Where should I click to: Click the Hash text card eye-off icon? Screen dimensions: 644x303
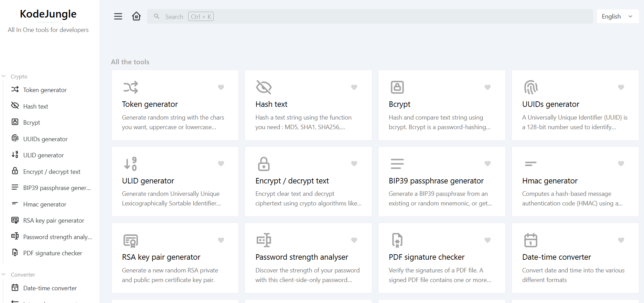[264, 87]
